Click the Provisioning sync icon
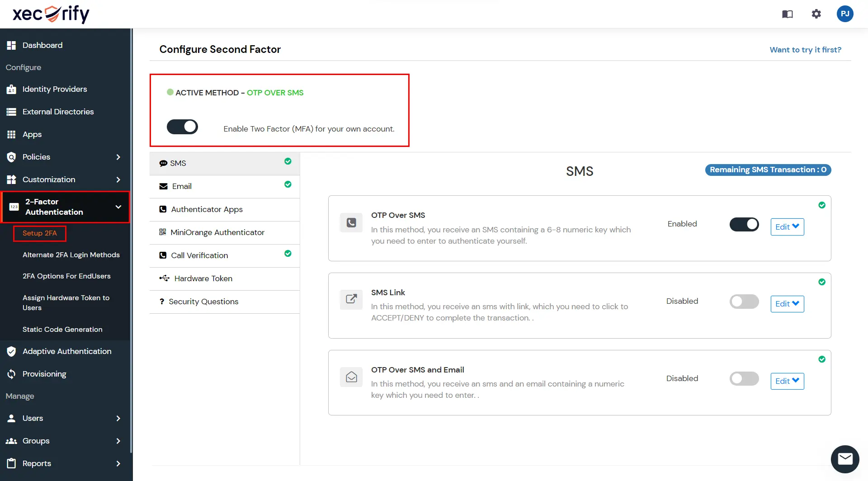This screenshot has width=868, height=481. 11,374
